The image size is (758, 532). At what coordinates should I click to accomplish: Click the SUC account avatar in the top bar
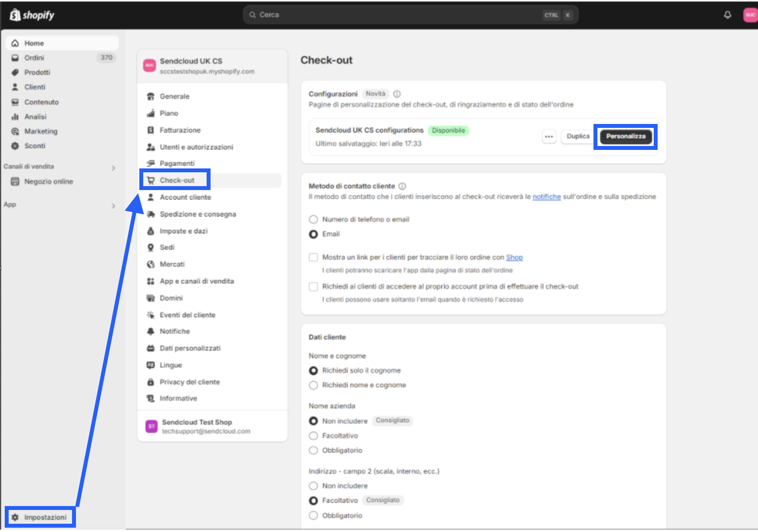pyautogui.click(x=750, y=15)
